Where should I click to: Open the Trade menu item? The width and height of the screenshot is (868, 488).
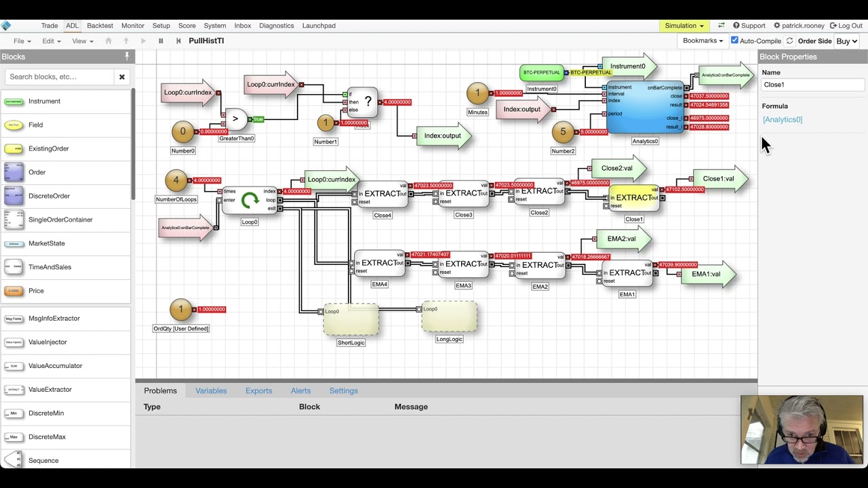coord(50,26)
